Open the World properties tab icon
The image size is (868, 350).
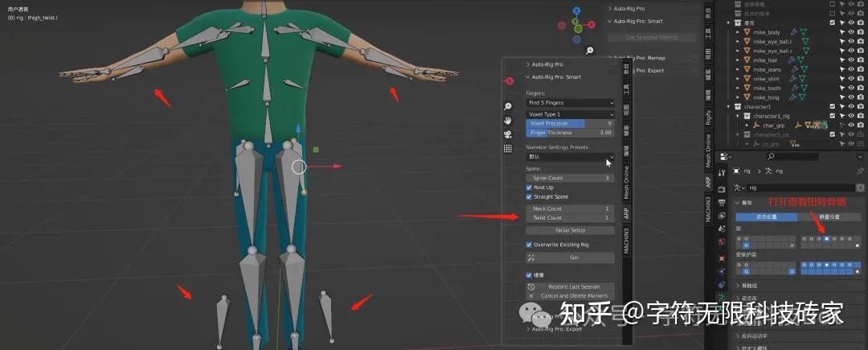coord(721,242)
